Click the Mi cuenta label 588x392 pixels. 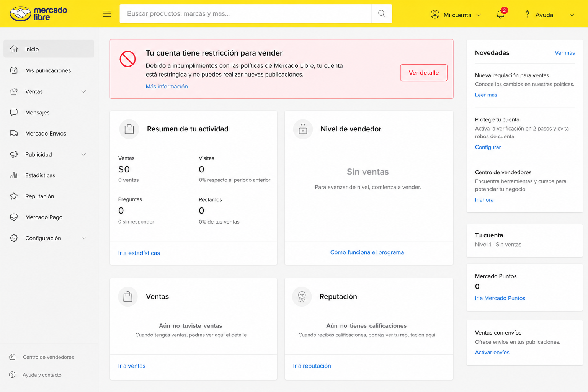point(457,15)
